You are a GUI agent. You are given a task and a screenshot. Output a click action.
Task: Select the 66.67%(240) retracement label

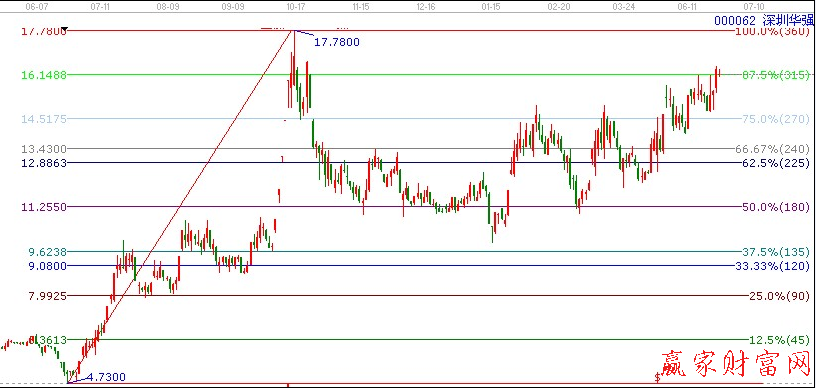pos(772,149)
